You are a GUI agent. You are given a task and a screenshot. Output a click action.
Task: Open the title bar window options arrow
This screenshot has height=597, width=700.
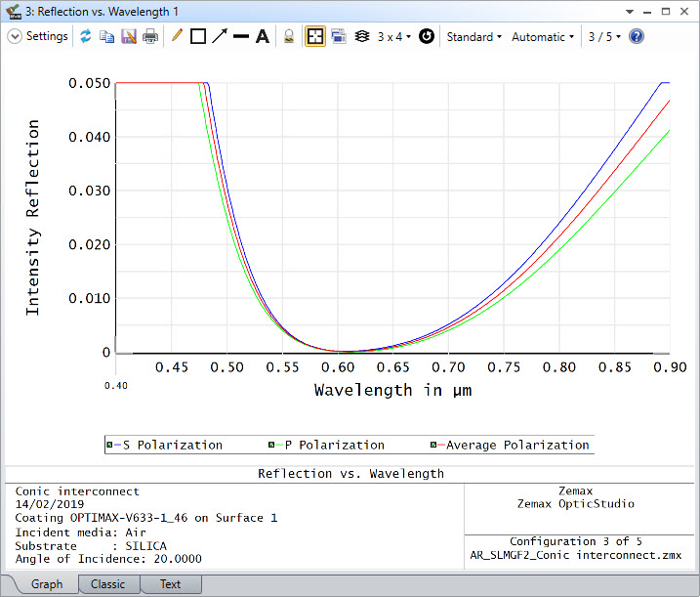[x=630, y=12]
